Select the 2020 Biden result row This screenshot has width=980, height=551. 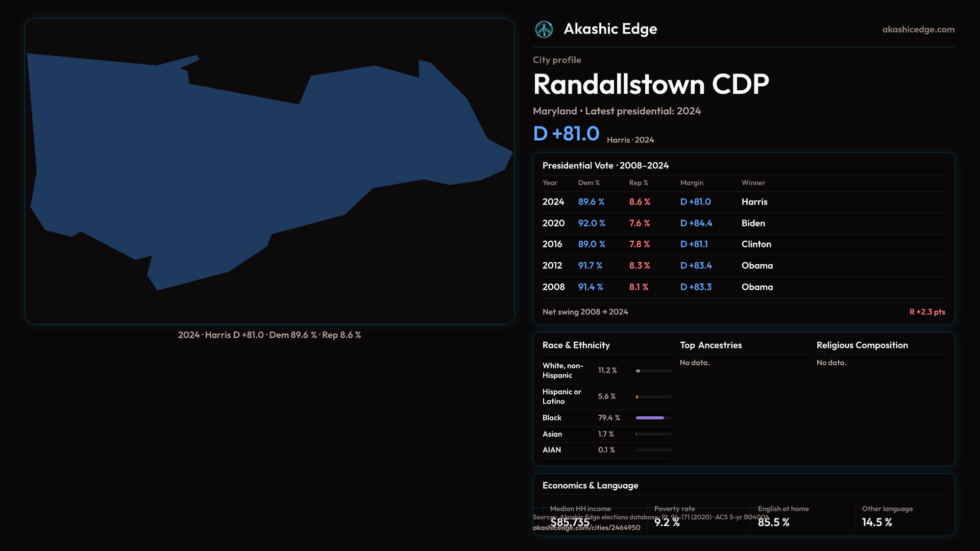pos(743,223)
